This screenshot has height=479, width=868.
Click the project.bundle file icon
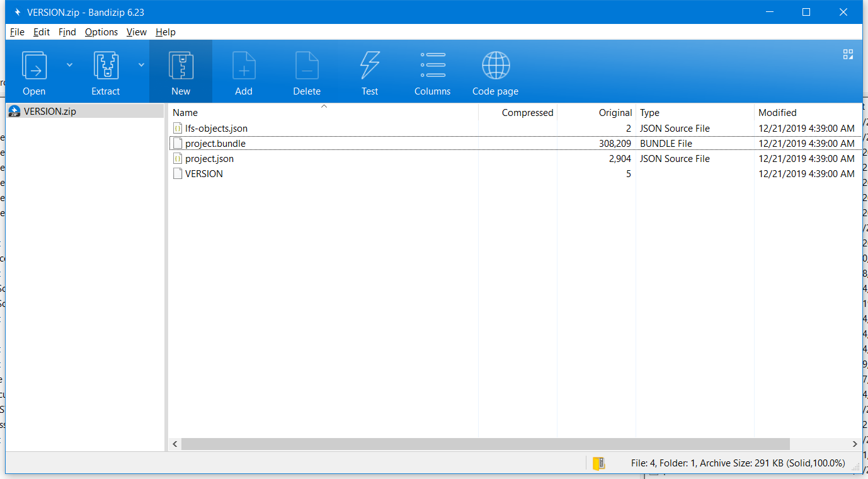pos(178,143)
